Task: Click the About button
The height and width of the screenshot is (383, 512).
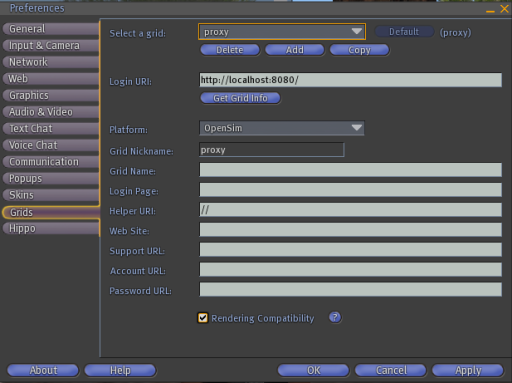Action: [x=43, y=370]
